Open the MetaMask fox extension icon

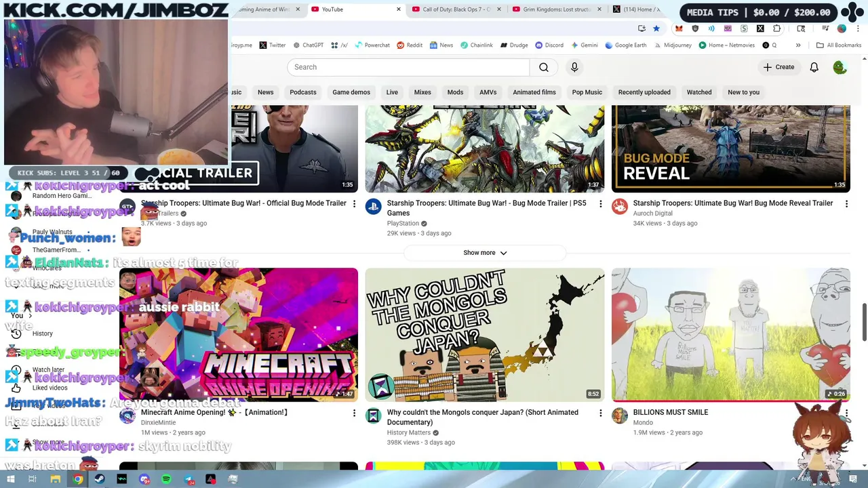coord(679,28)
